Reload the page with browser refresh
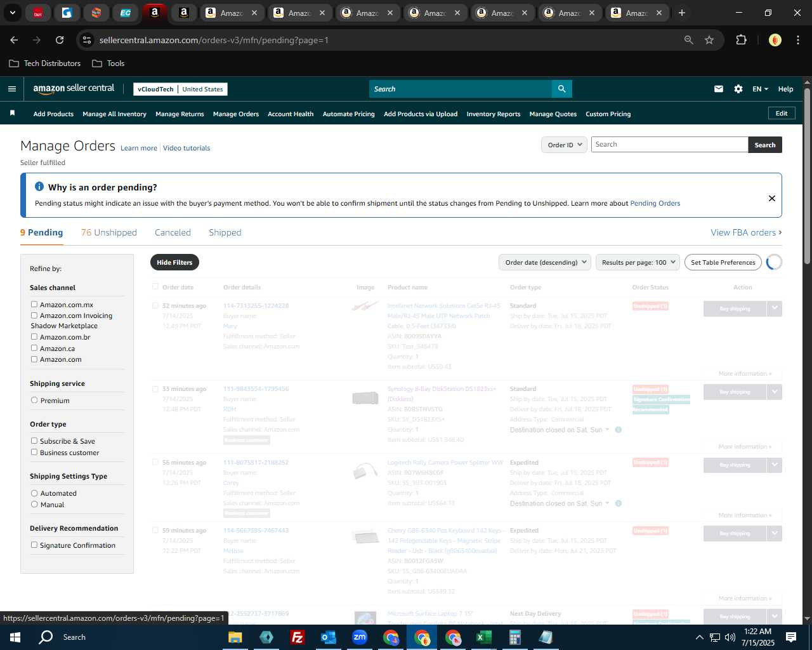Viewport: 812px width, 650px height. tap(60, 40)
